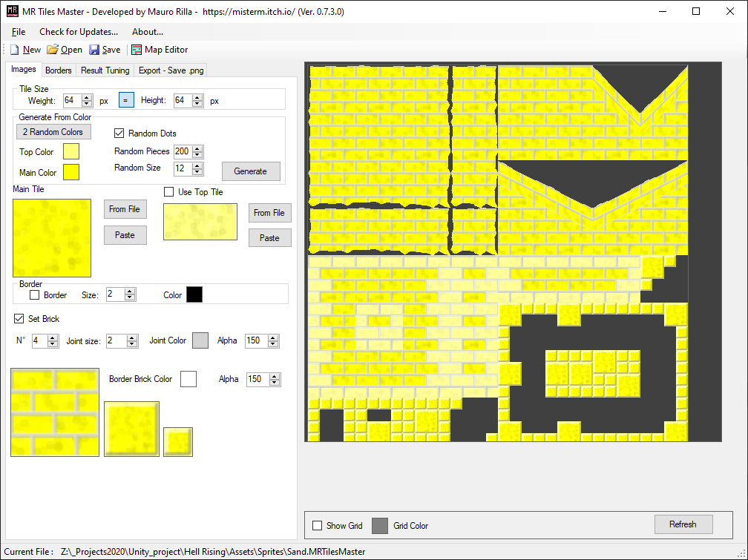Screen dimensions: 748x560
Task: Click the small bordered tile preview
Action: 178,442
